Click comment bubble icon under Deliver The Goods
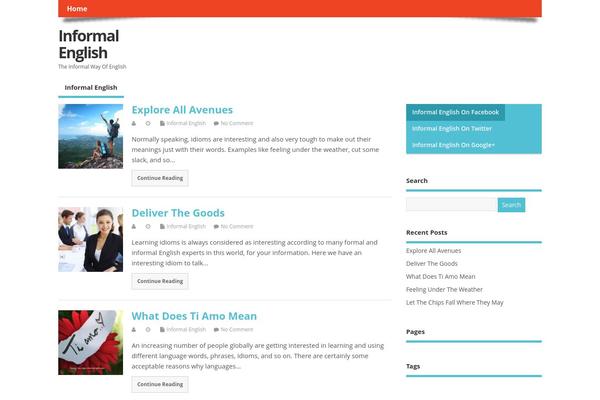Screen dimensions: 600x400 pos(216,227)
